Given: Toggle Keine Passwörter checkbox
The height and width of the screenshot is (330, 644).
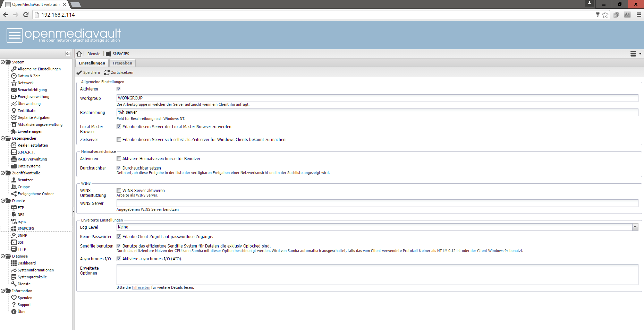Looking at the screenshot, I should [119, 237].
